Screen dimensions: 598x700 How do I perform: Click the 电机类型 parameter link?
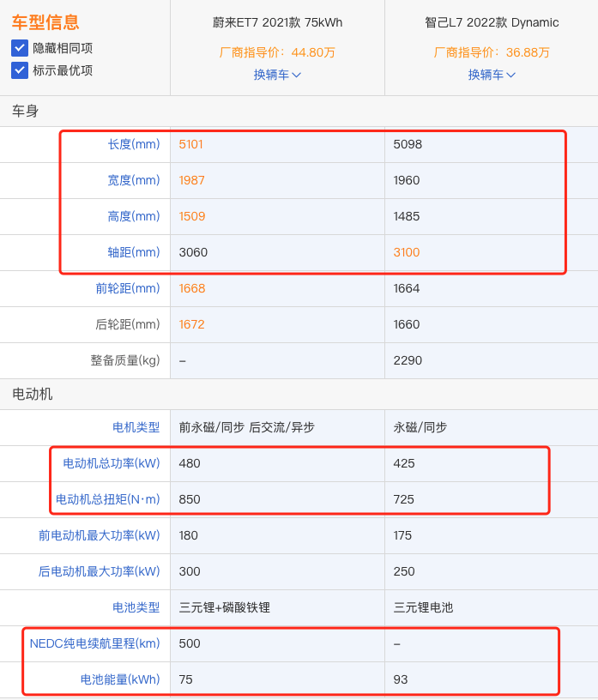click(x=136, y=427)
